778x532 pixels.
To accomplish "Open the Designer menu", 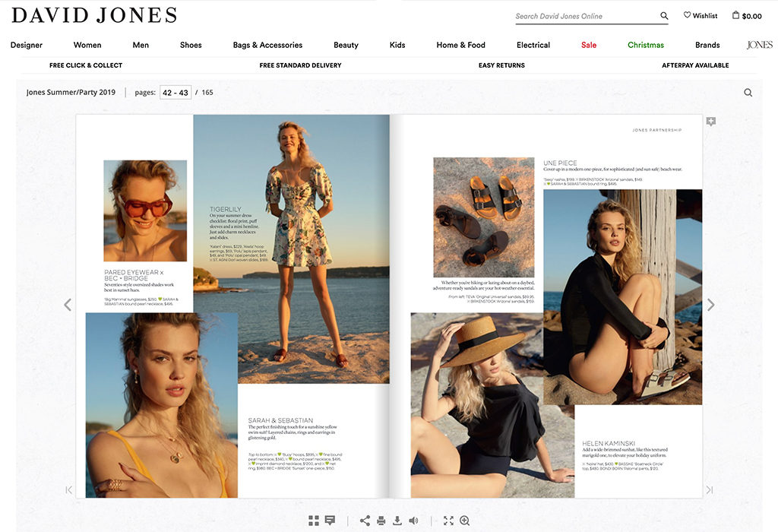I will click(27, 45).
